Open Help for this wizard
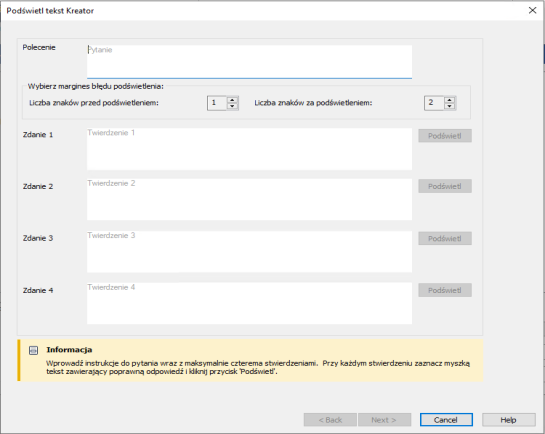The image size is (545, 434). (x=509, y=420)
